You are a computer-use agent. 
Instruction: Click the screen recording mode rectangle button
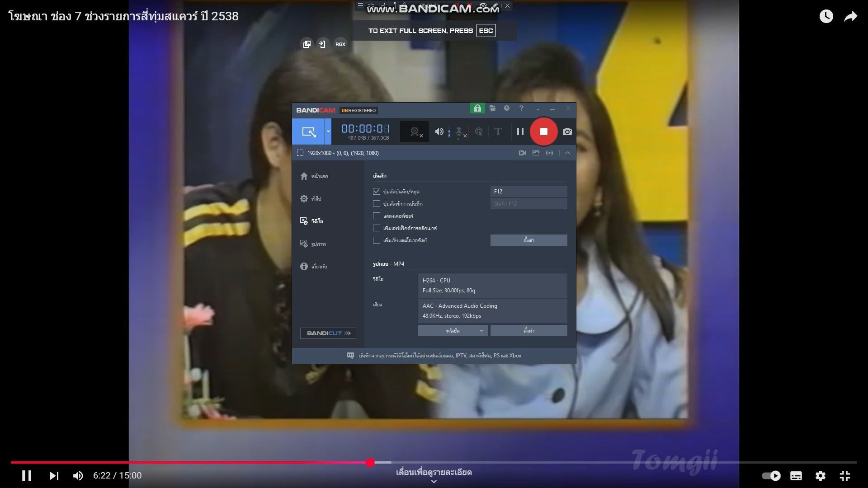coord(308,131)
